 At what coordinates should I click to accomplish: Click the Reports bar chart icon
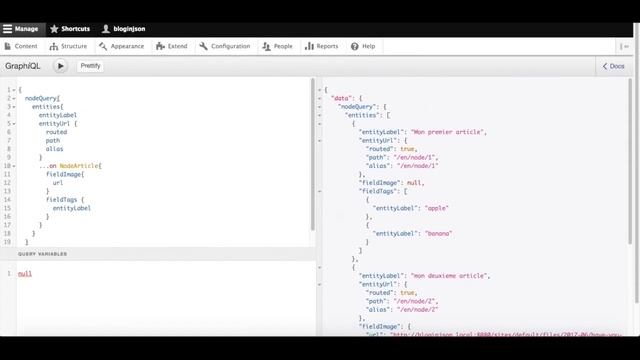tap(309, 46)
